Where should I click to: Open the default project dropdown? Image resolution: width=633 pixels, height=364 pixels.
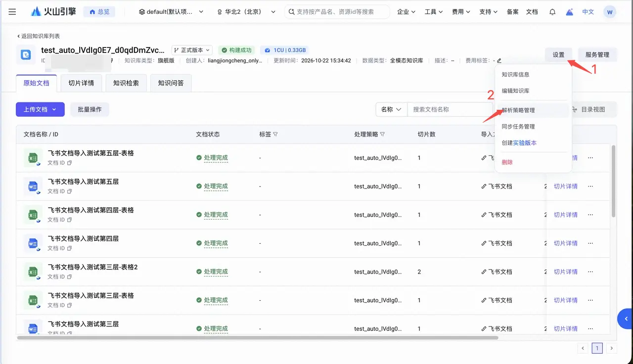point(171,12)
